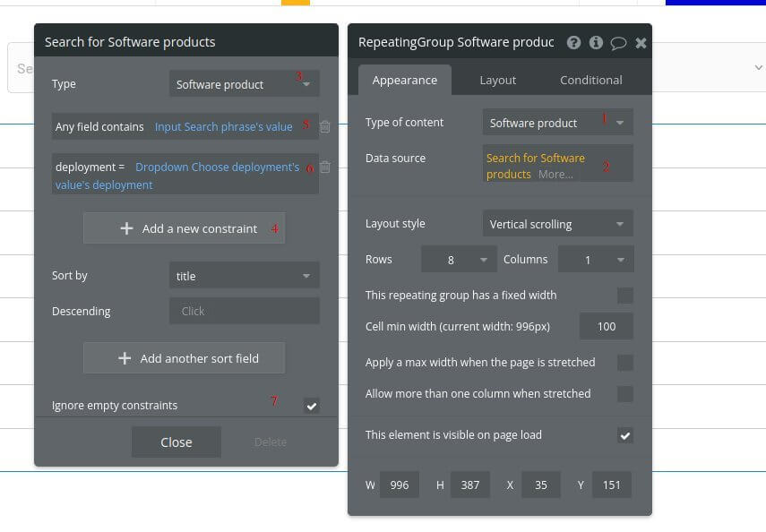Switch to the Conditional tab

(x=590, y=80)
